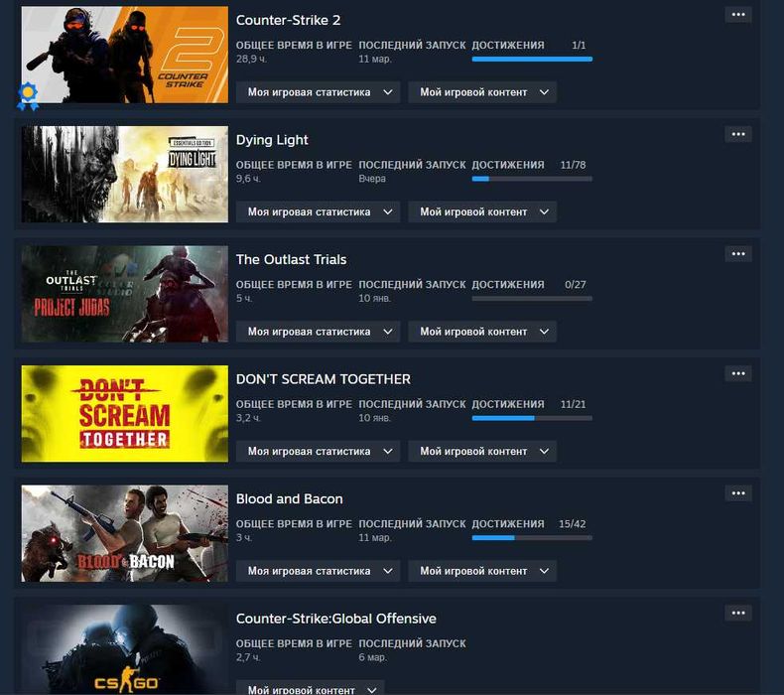Click the '1/1' achievements count

pos(579,45)
